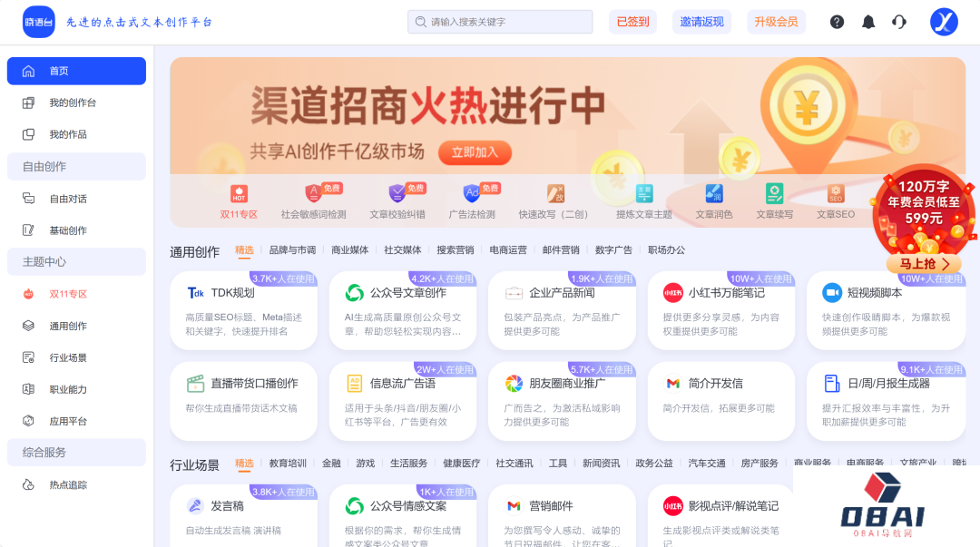Click inside the search input box

501,22
